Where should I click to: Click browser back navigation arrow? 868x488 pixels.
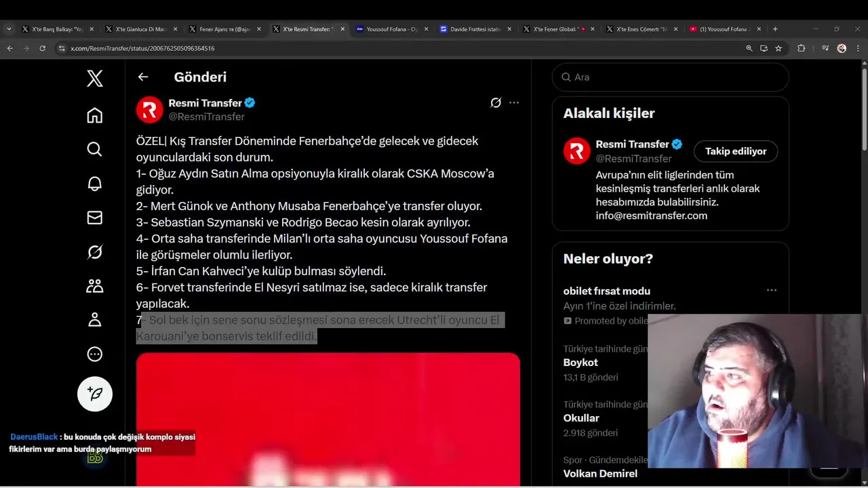click(x=9, y=48)
